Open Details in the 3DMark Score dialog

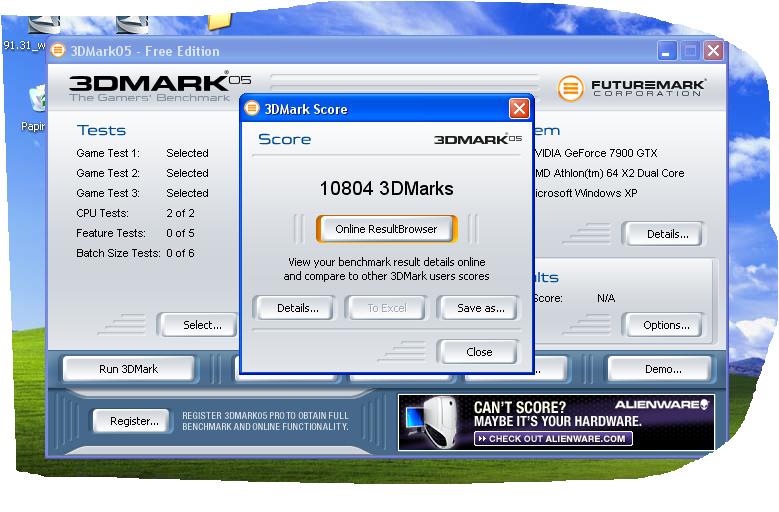pyautogui.click(x=298, y=308)
